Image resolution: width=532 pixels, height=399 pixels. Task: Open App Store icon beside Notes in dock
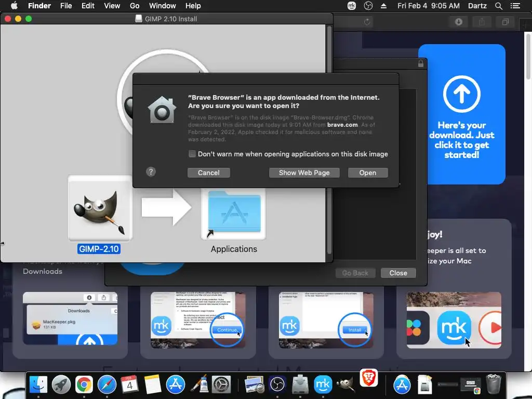[176, 385]
